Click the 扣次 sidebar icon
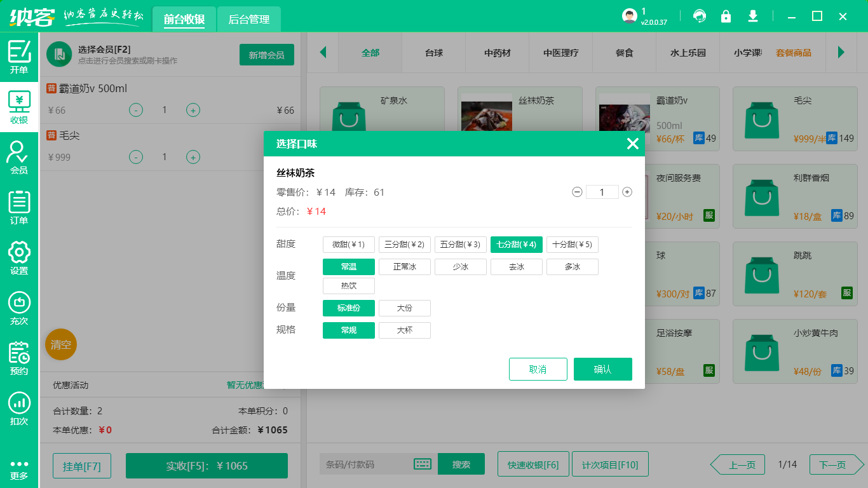The height and width of the screenshot is (488, 868). click(x=19, y=407)
